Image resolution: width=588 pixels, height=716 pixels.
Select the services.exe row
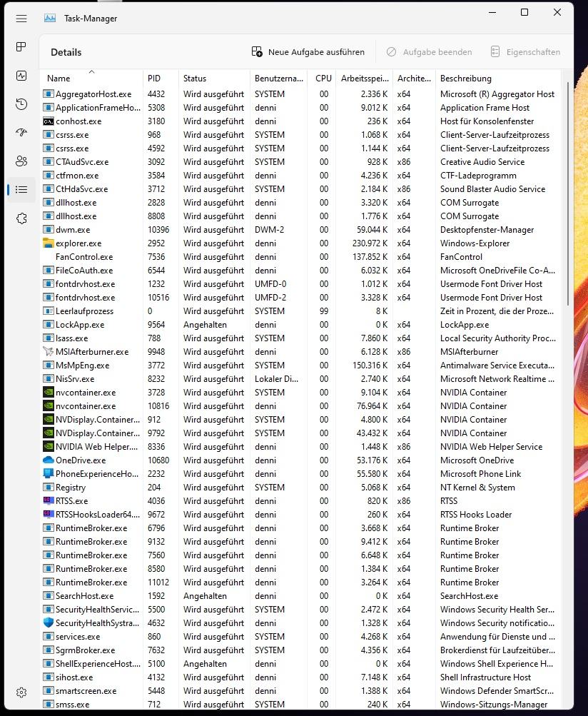click(300, 637)
